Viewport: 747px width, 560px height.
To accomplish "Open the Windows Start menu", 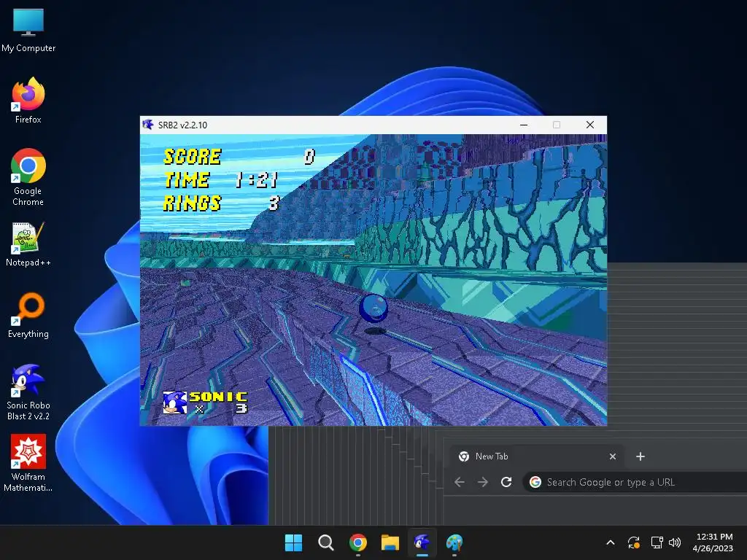I will 293,542.
